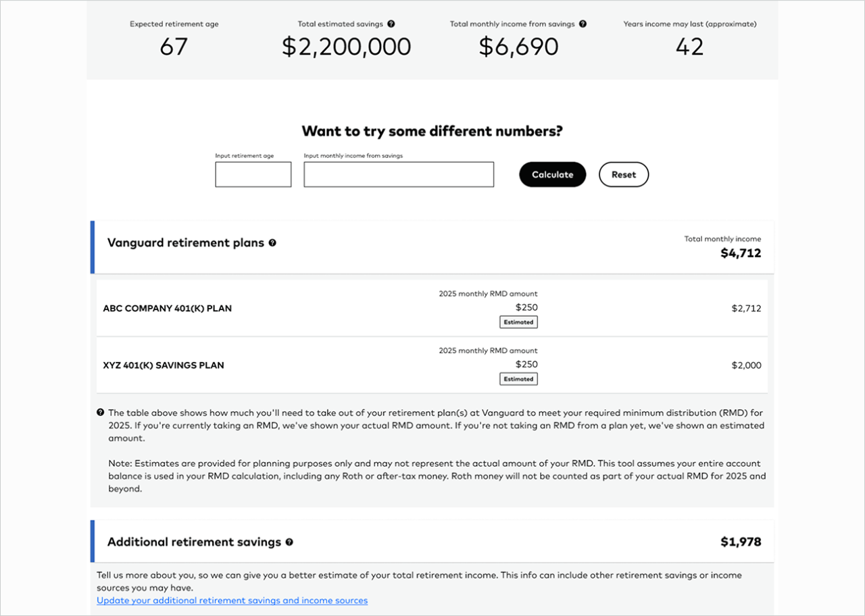Click the info icon beside the RMD explanation paragraph

(100, 413)
